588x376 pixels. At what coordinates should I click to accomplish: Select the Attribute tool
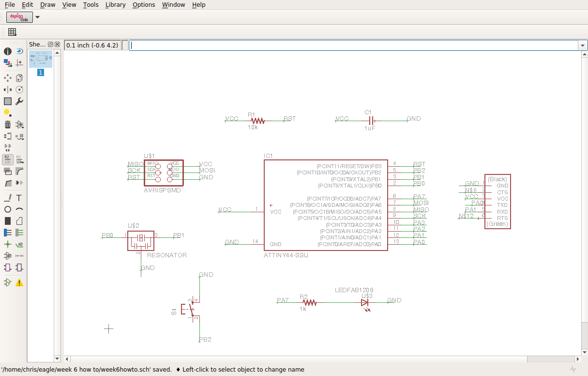(x=8, y=256)
